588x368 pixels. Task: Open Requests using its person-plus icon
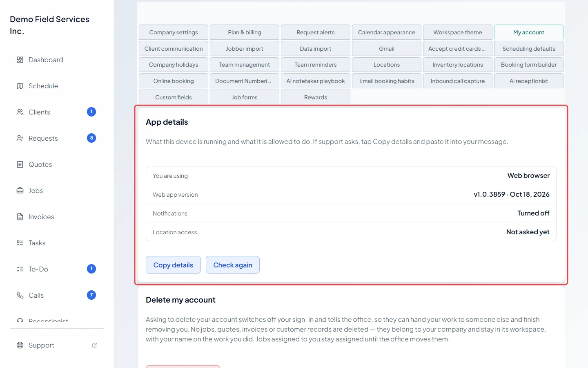pos(20,138)
